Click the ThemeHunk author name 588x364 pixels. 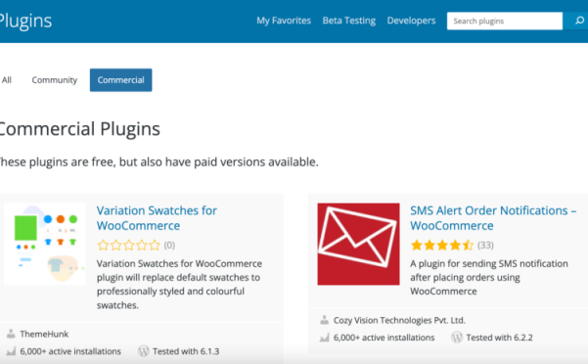44,334
